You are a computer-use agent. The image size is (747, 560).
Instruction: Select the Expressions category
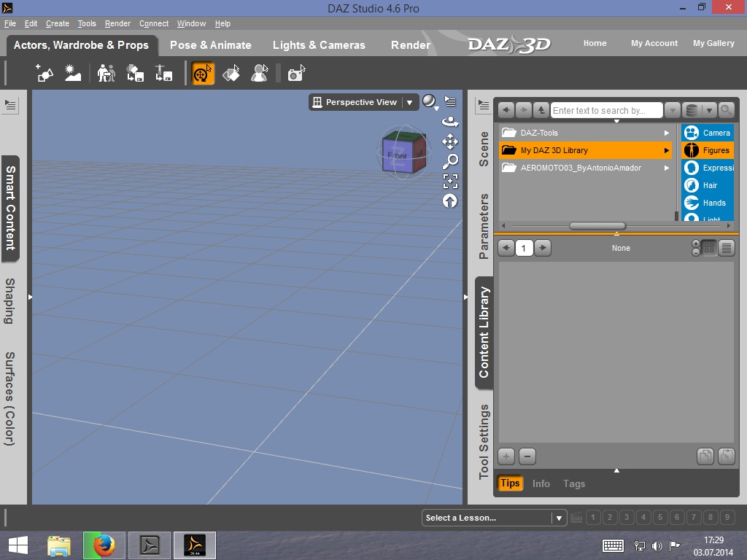708,168
